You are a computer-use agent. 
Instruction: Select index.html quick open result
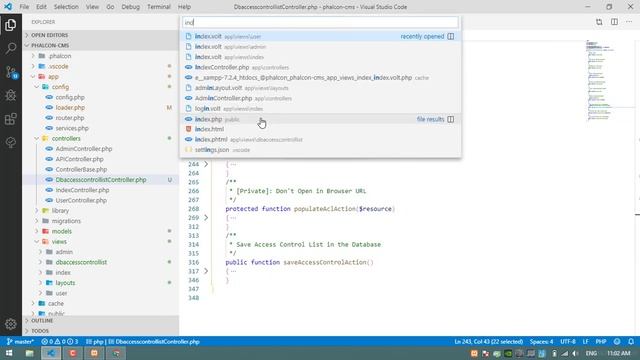pos(320,129)
